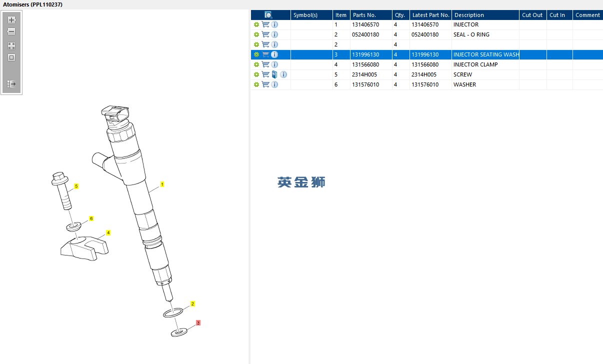Click the green gear for SEAL - O RING
The image size is (603, 364).
(256, 34)
